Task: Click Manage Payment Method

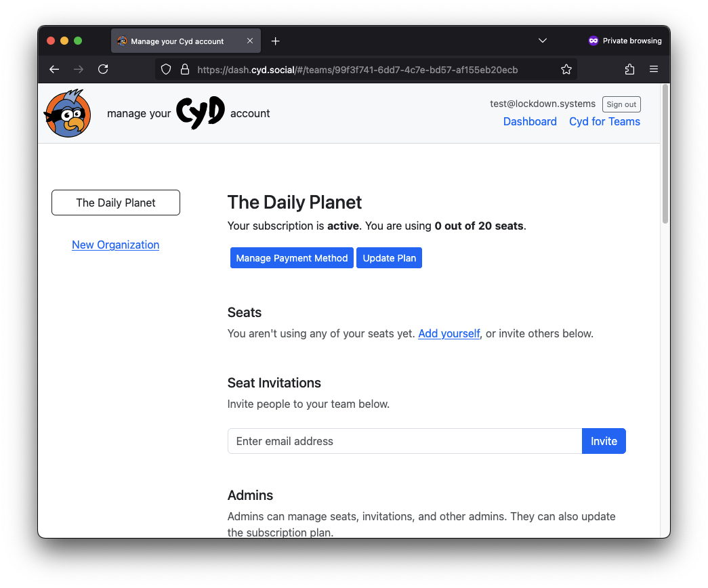Action: (291, 257)
